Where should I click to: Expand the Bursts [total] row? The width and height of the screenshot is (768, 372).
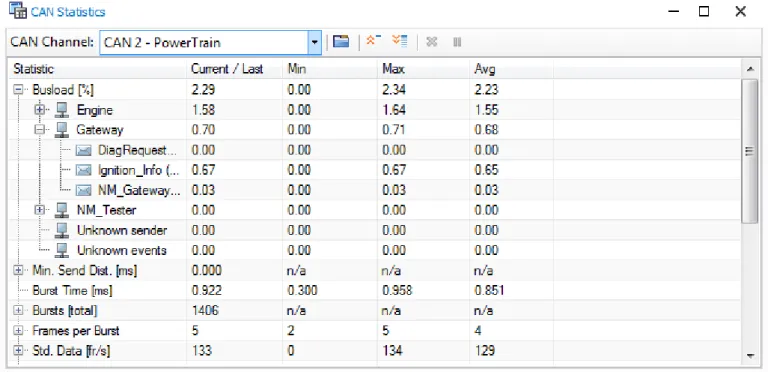pyautogui.click(x=18, y=311)
